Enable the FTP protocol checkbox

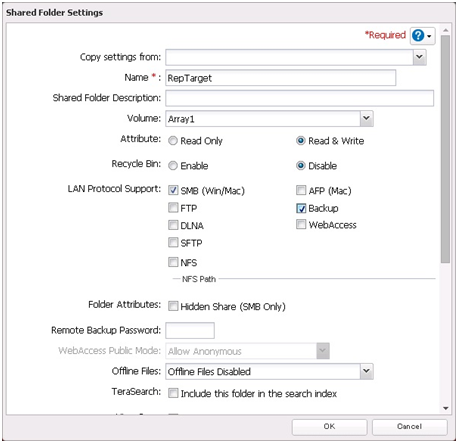[173, 208]
